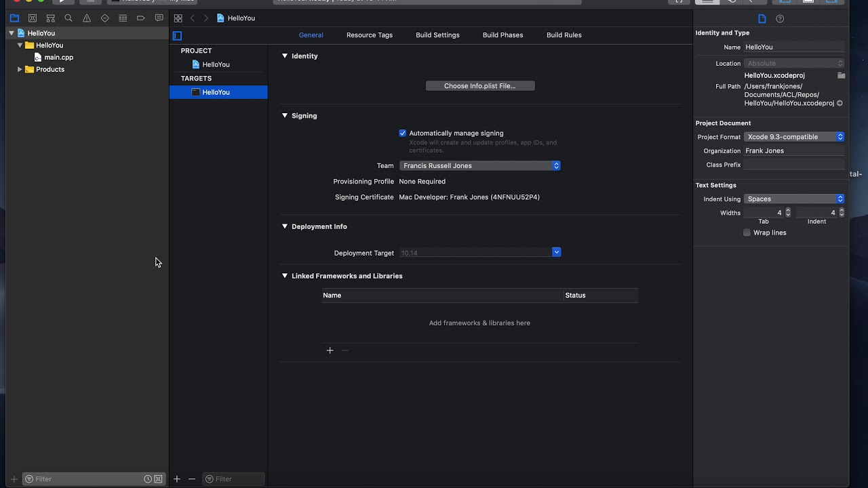The image size is (868, 488).
Task: Open the Team dropdown
Action: [x=480, y=166]
